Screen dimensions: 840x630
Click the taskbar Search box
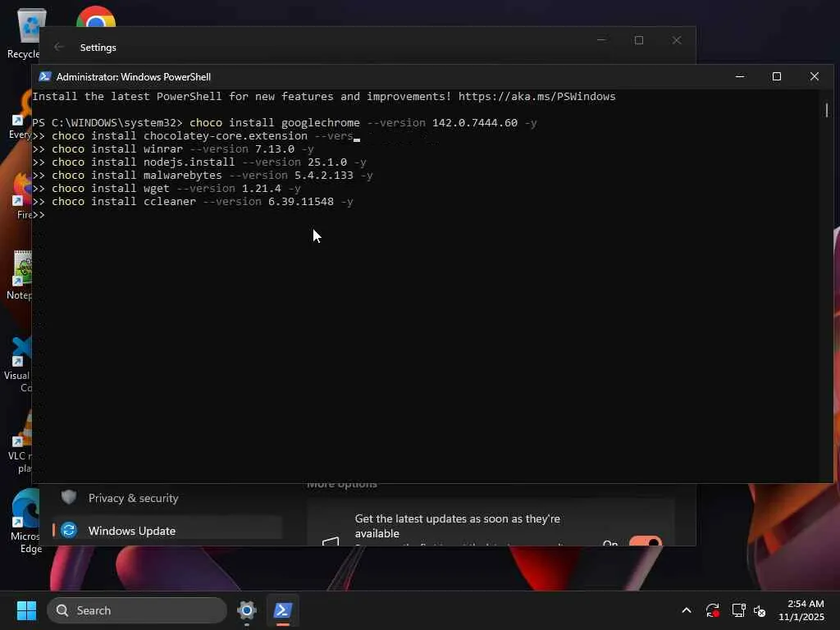pyautogui.click(x=137, y=610)
